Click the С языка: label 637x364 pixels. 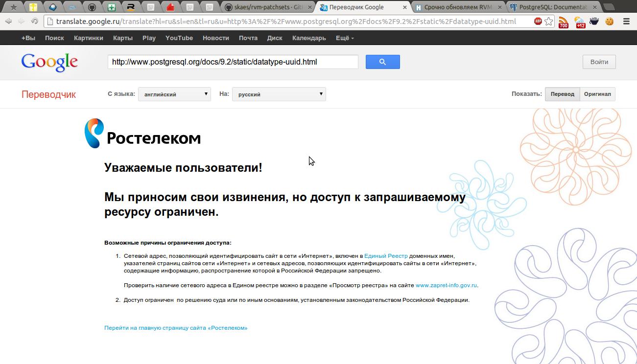point(121,94)
